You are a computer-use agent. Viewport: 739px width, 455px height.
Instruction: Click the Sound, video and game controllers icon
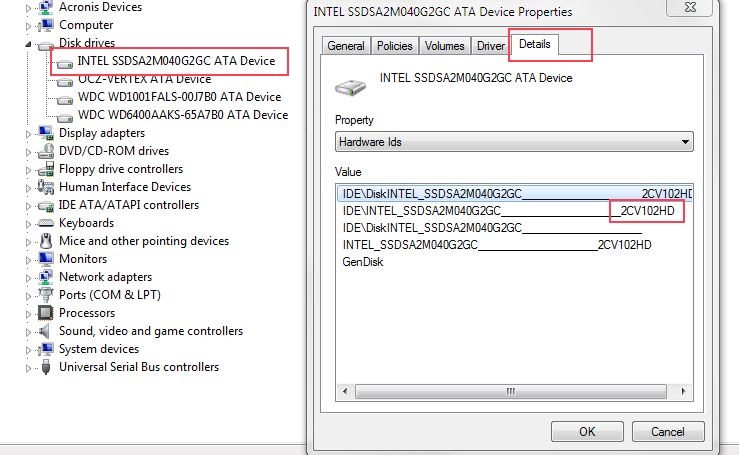(45, 331)
